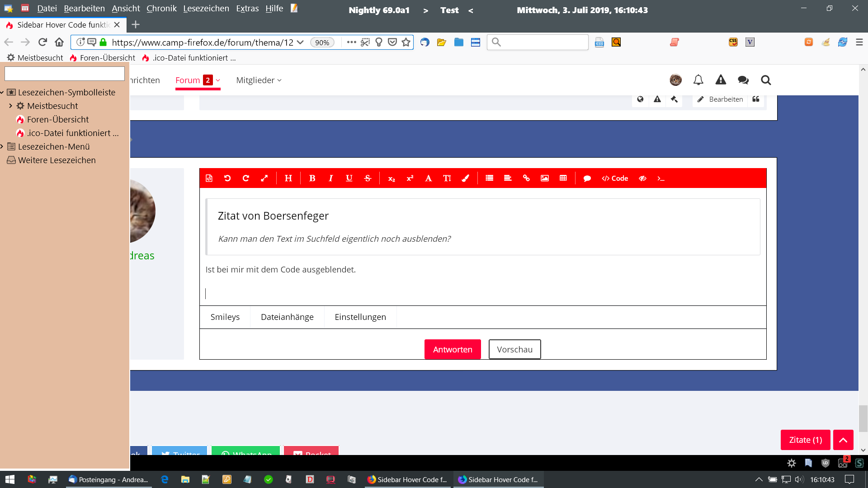Insert a link via editor toolbar

tap(526, 178)
